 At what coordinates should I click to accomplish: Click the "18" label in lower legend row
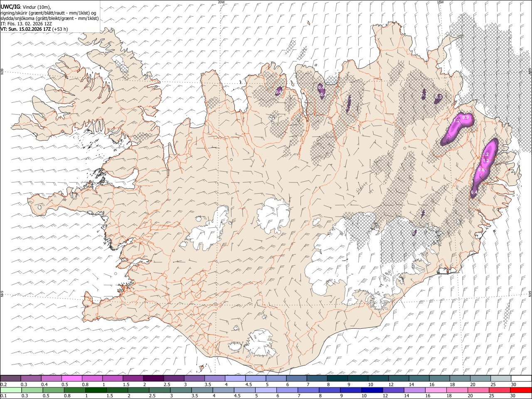449,396
